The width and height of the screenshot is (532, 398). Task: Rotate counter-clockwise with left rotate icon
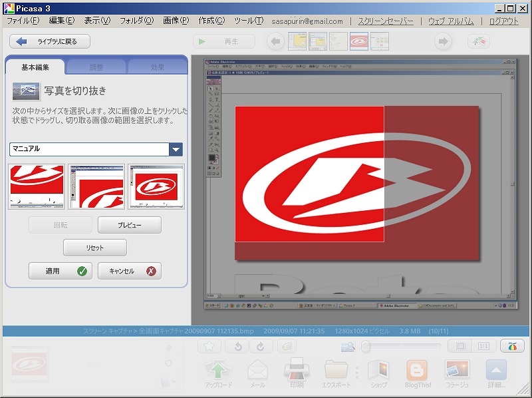(238, 346)
